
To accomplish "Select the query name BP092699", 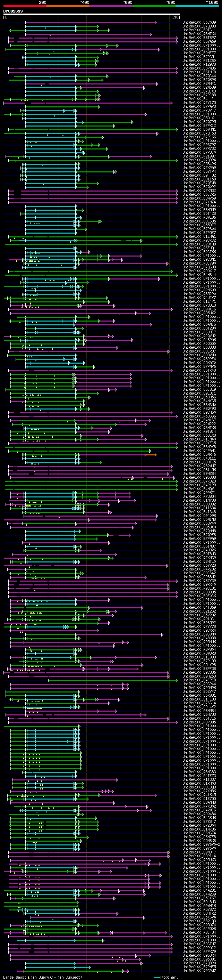I will coord(13,11).
